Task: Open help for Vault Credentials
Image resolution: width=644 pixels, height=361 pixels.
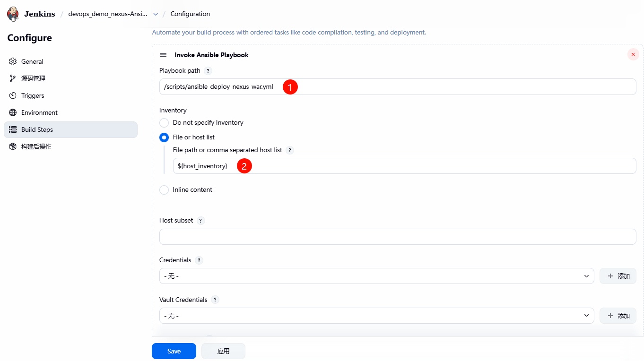Action: click(215, 300)
